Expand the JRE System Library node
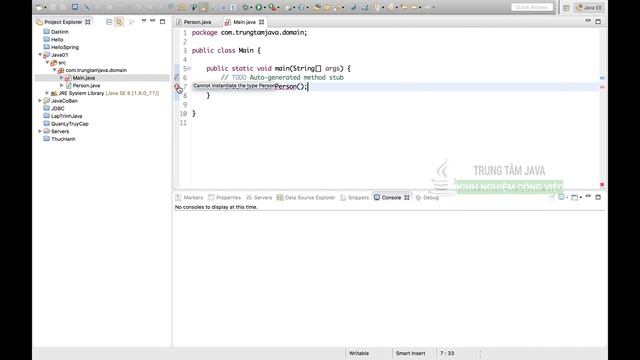Screen dimensions: 640x360 click(47, 93)
